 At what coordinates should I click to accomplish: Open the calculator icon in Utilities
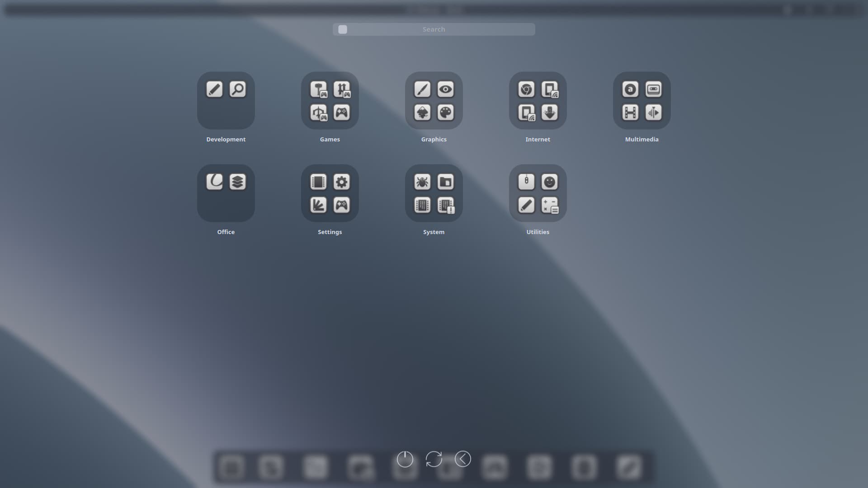pos(550,205)
